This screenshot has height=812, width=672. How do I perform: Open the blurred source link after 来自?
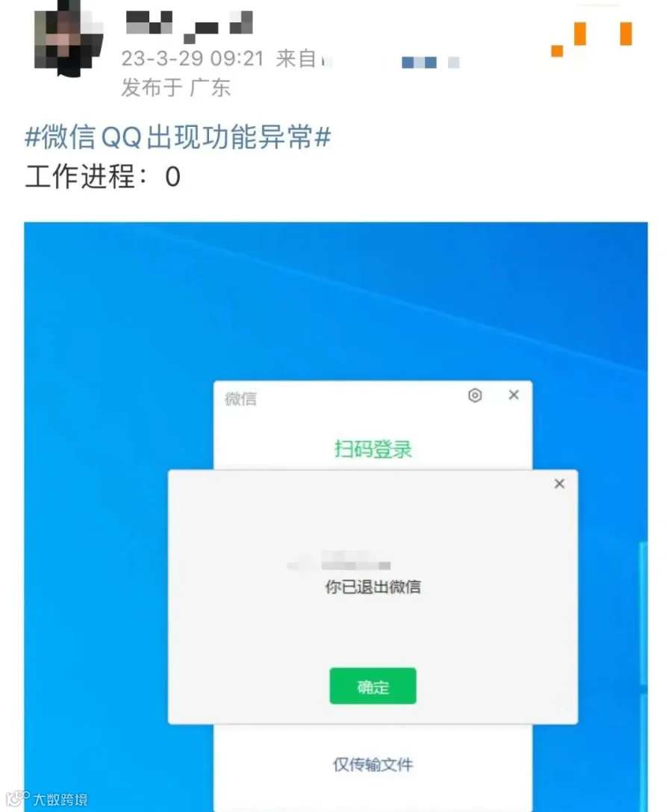tap(390, 62)
